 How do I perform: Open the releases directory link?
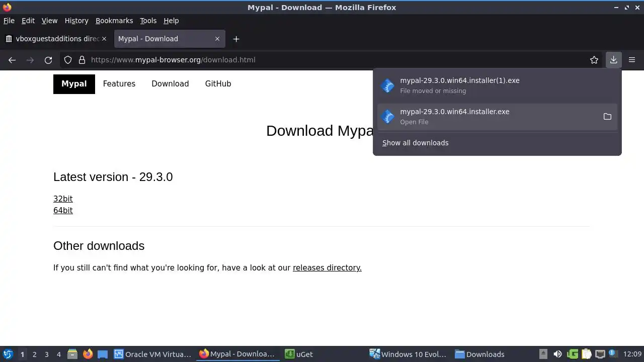tap(327, 268)
